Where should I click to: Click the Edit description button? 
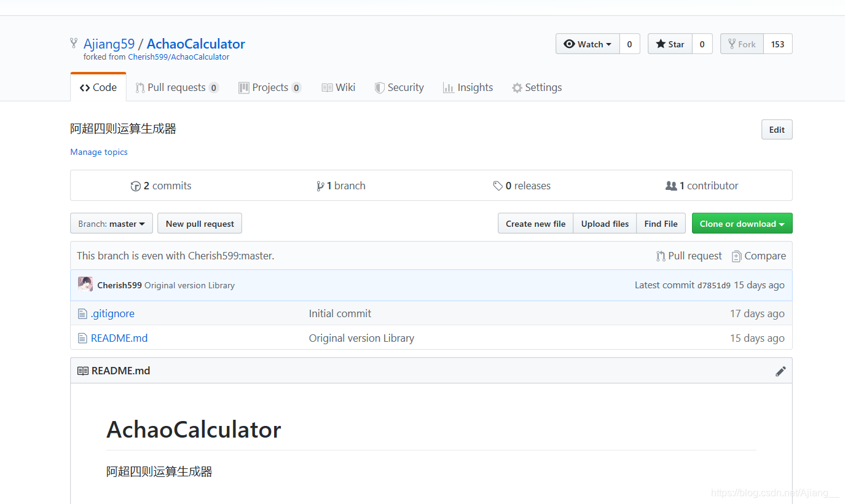click(777, 130)
